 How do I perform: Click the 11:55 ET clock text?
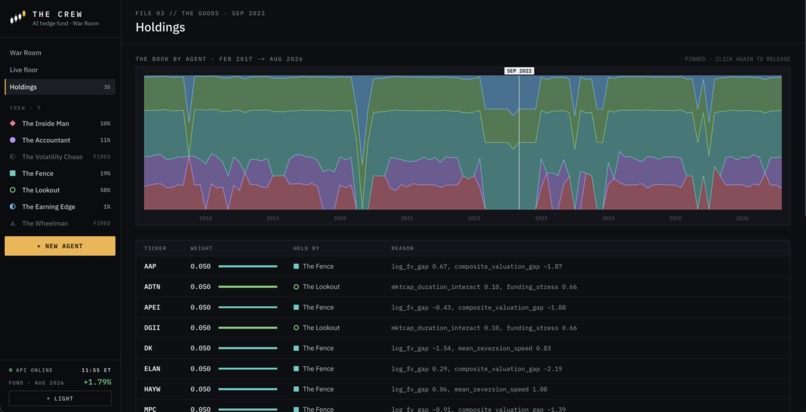click(96, 370)
